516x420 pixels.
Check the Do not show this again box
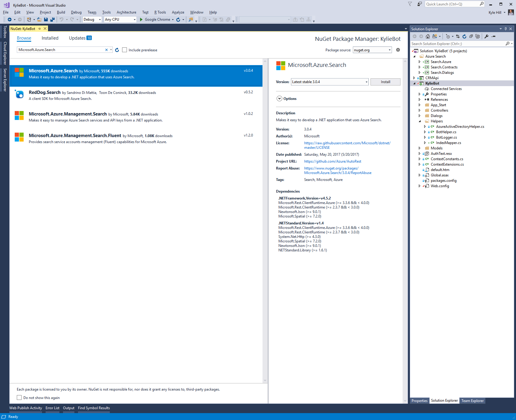pos(19,397)
